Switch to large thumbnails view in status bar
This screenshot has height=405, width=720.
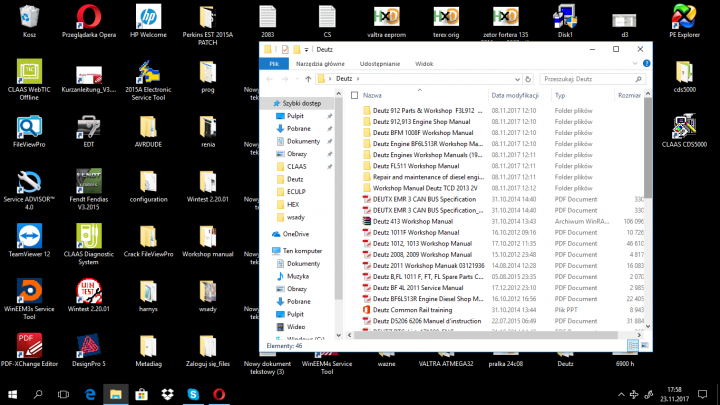[x=644, y=344]
